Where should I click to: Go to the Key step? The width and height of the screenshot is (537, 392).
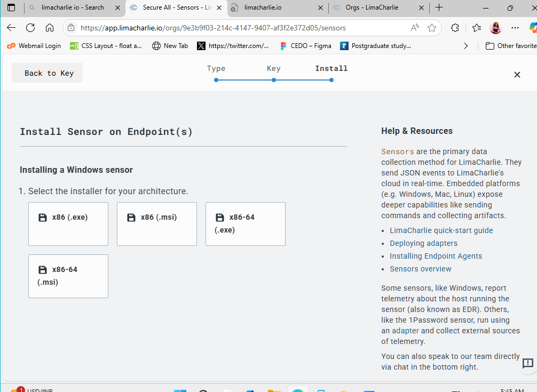[x=274, y=73]
